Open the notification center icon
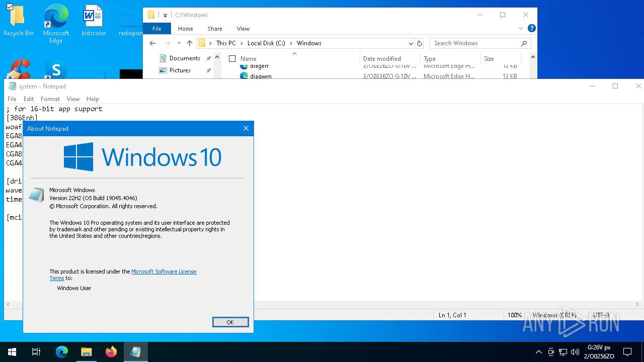644x362 pixels. pos(627,352)
